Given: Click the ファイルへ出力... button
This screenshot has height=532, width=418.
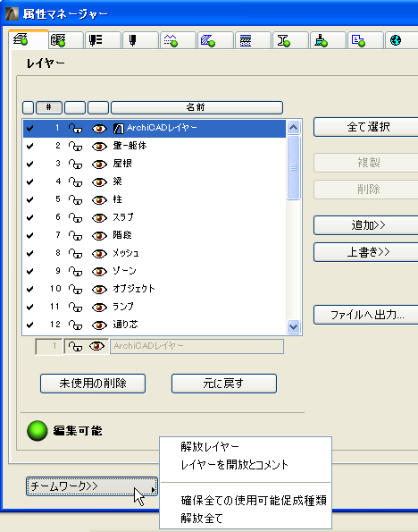Looking at the screenshot, I should [366, 315].
